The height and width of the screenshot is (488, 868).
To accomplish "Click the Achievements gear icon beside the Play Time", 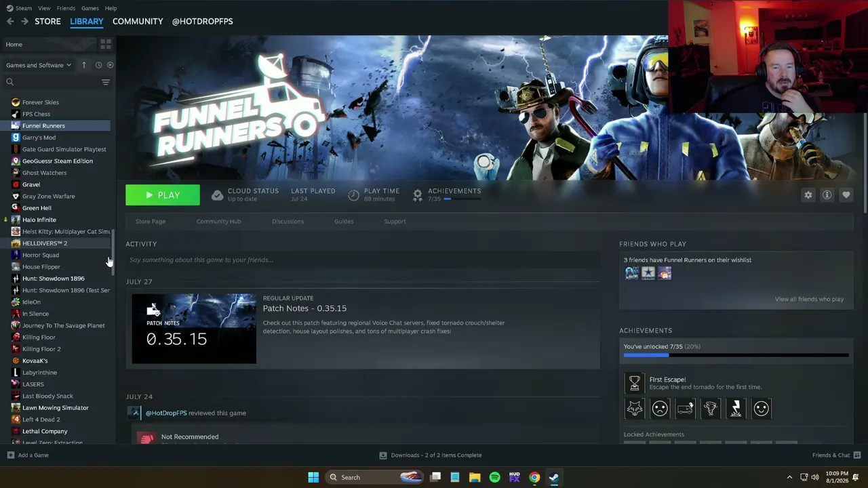I will pyautogui.click(x=418, y=195).
